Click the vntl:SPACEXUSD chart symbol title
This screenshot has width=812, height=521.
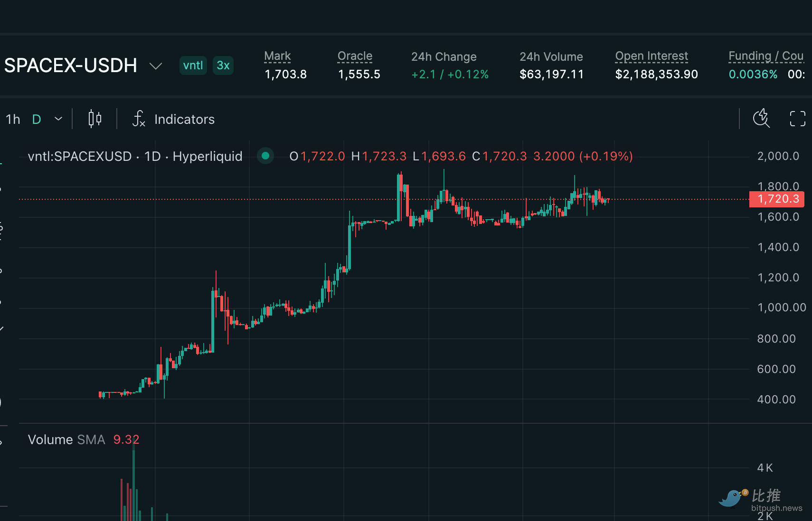coord(79,156)
